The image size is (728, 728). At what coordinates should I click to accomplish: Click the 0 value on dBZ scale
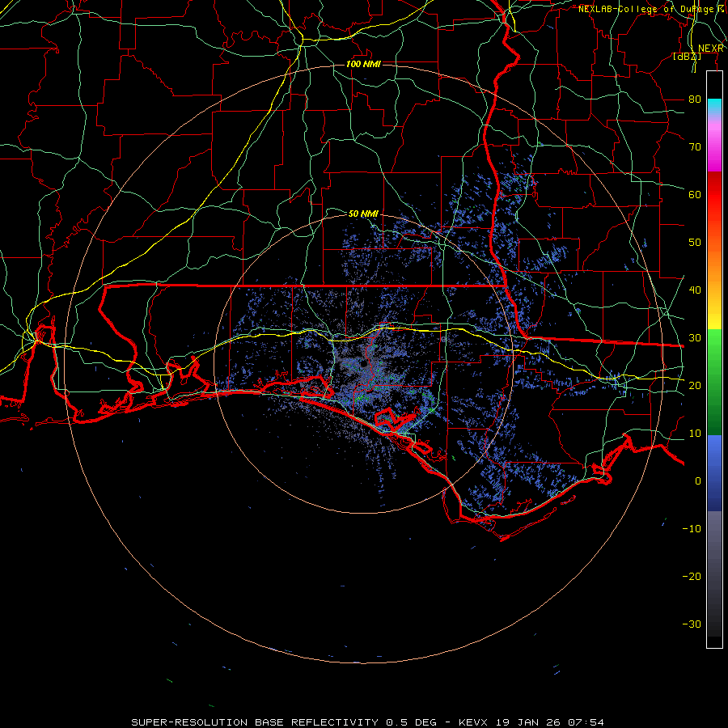tap(698, 481)
